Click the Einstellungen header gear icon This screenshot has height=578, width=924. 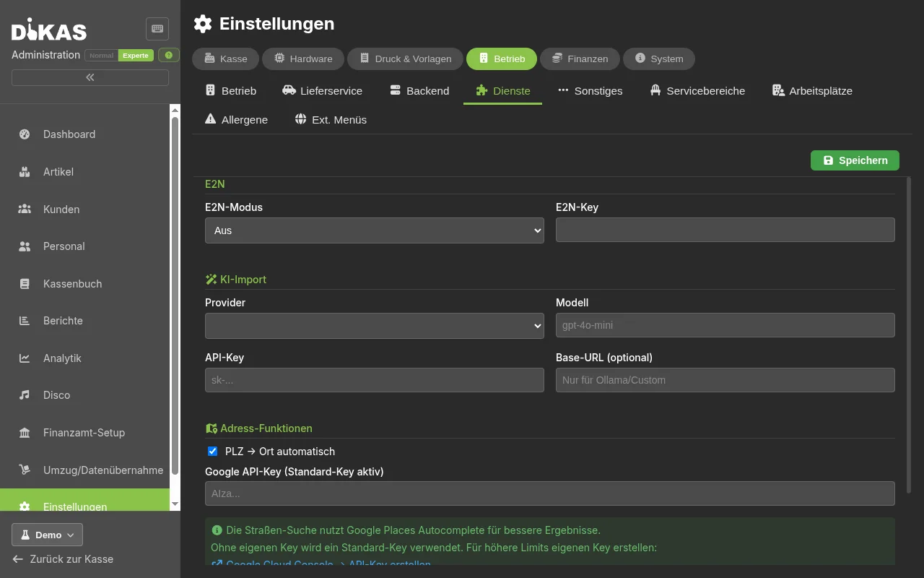point(203,24)
